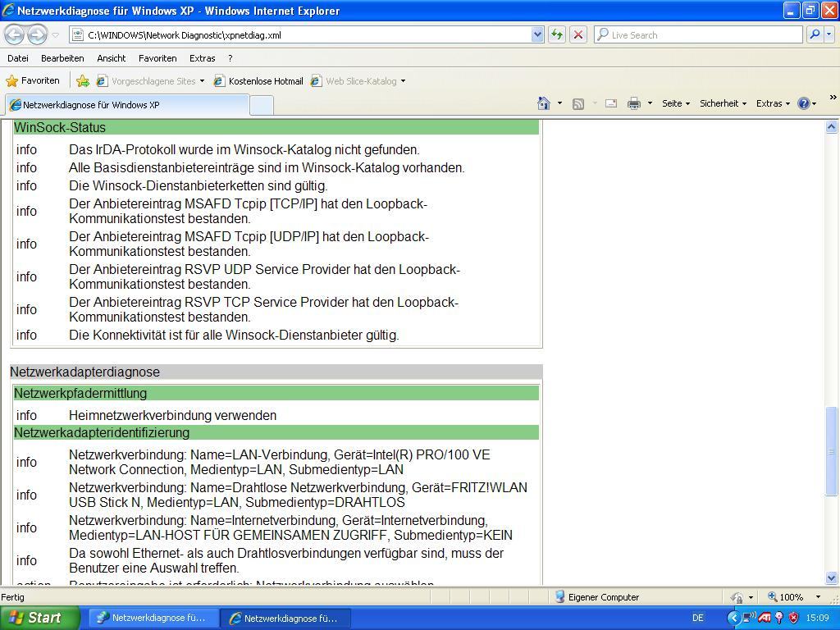Click the Favoriten star button

[x=33, y=81]
